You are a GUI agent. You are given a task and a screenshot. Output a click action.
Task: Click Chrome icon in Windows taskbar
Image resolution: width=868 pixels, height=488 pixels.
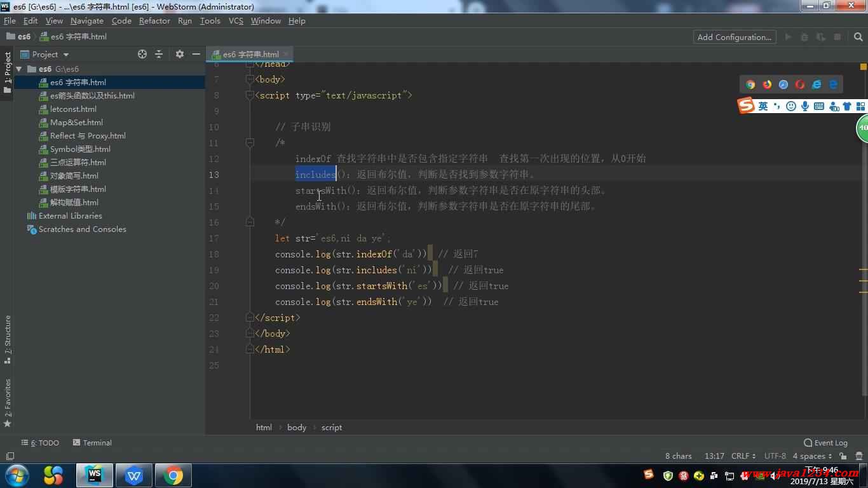pyautogui.click(x=173, y=475)
